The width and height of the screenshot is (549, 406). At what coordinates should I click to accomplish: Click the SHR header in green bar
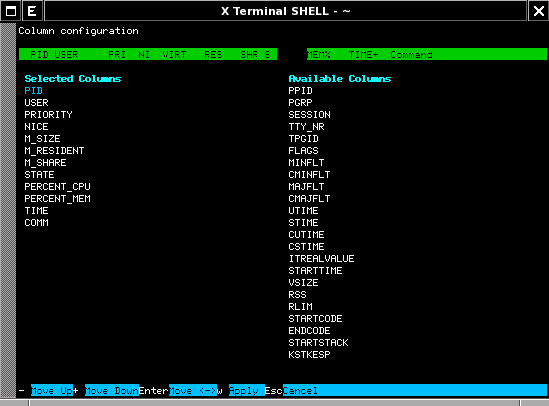[x=249, y=55]
